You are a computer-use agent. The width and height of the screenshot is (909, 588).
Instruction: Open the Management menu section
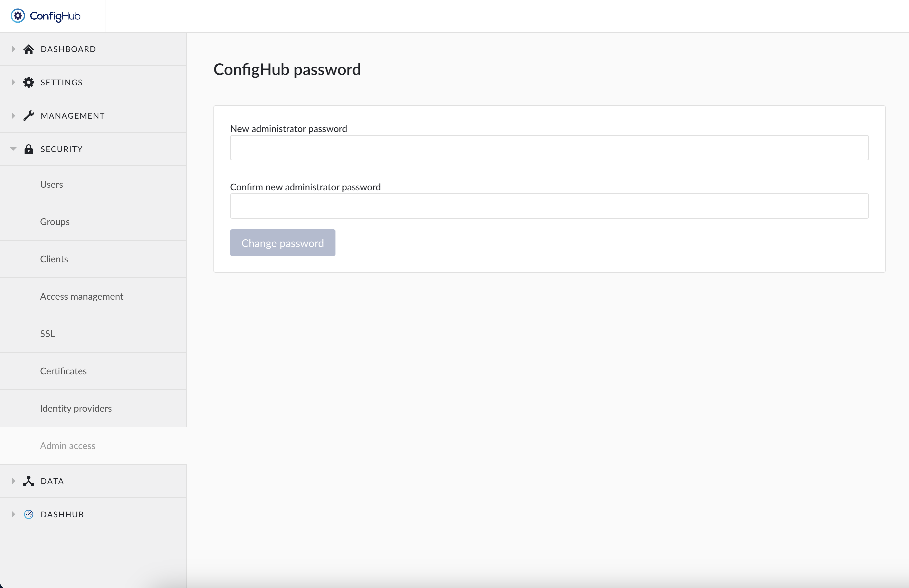(x=73, y=116)
